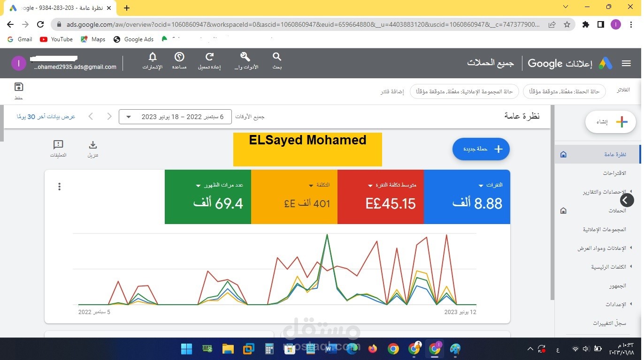The image size is (644, 360).
Task: Open YouTube bookmark
Action: tap(56, 39)
